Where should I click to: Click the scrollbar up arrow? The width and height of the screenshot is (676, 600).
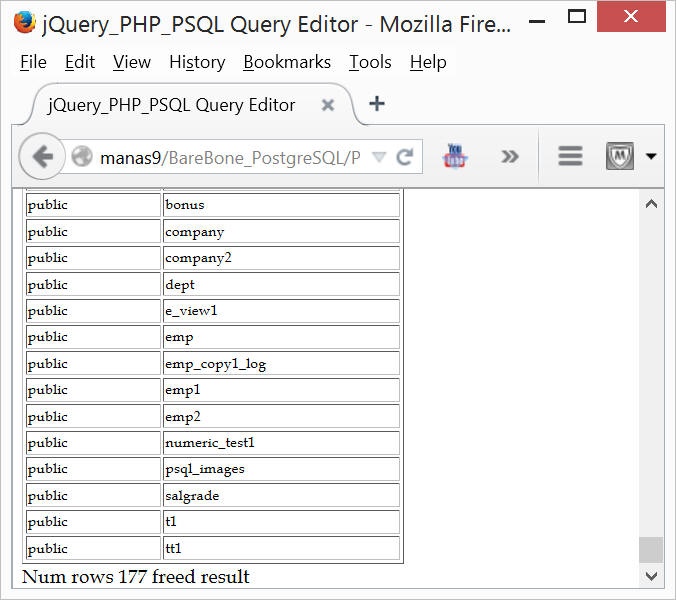(x=650, y=204)
